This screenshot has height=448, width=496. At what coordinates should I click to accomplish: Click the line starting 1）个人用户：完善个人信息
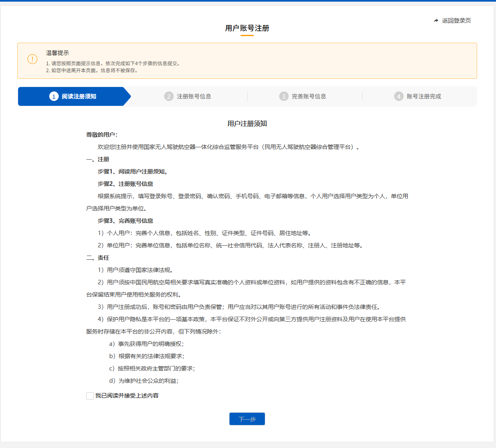pos(205,233)
